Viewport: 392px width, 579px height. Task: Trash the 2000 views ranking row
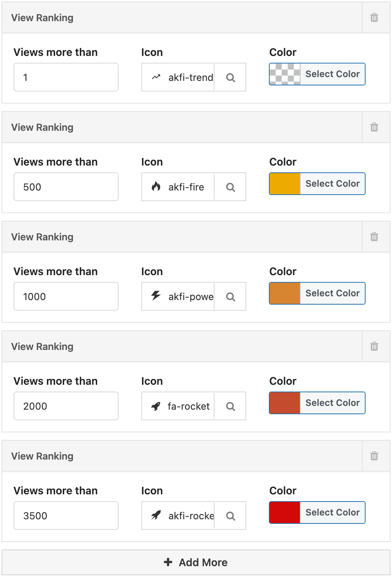click(374, 347)
